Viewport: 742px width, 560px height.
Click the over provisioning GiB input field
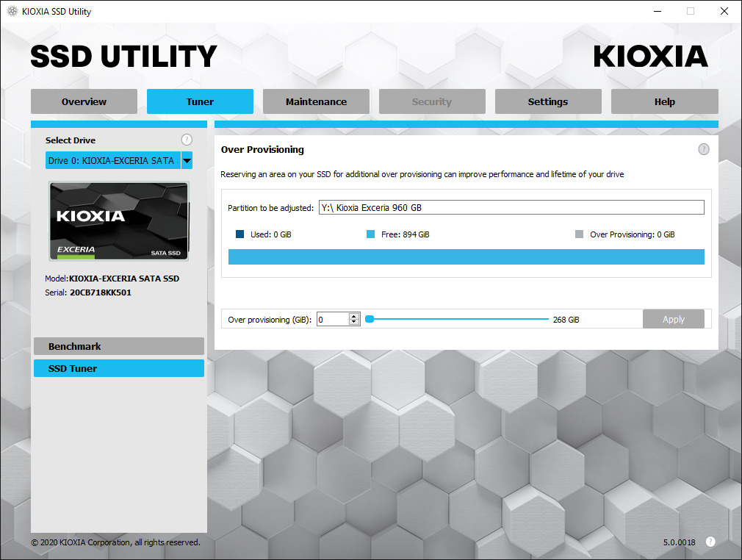333,319
